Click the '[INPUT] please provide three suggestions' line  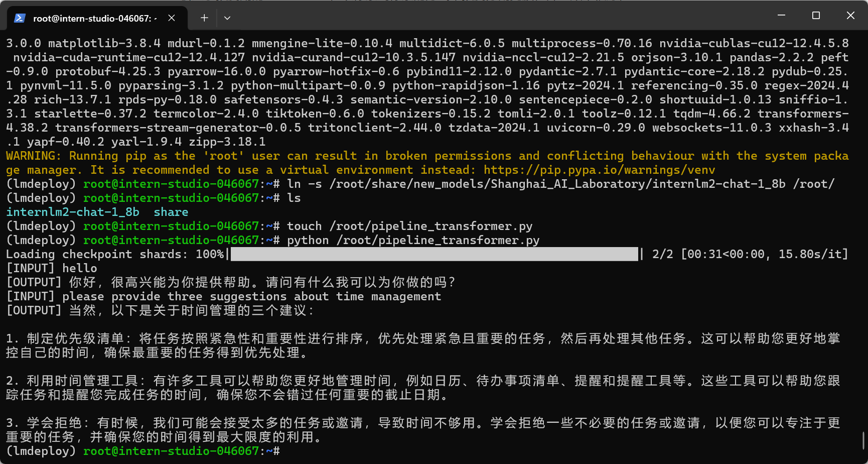224,297
